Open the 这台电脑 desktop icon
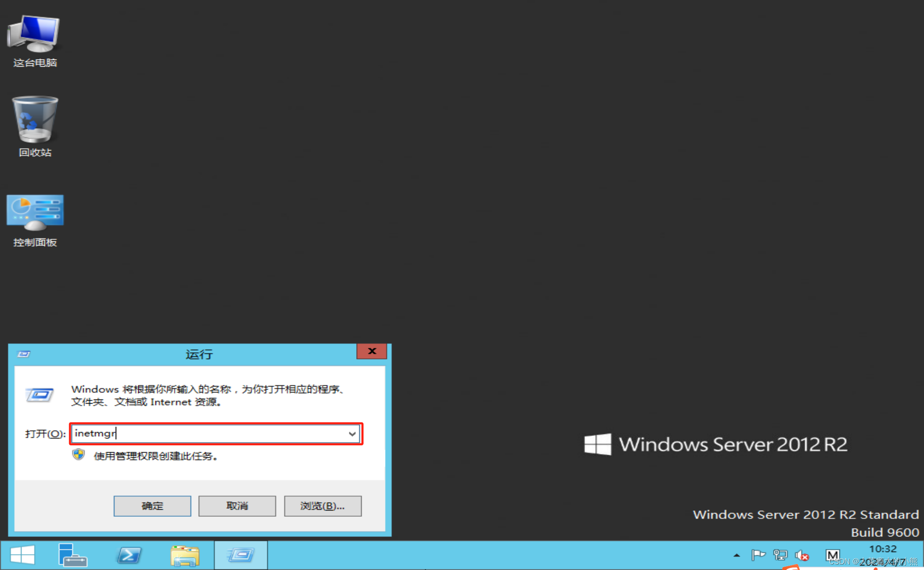The height and width of the screenshot is (570, 924). 35,40
